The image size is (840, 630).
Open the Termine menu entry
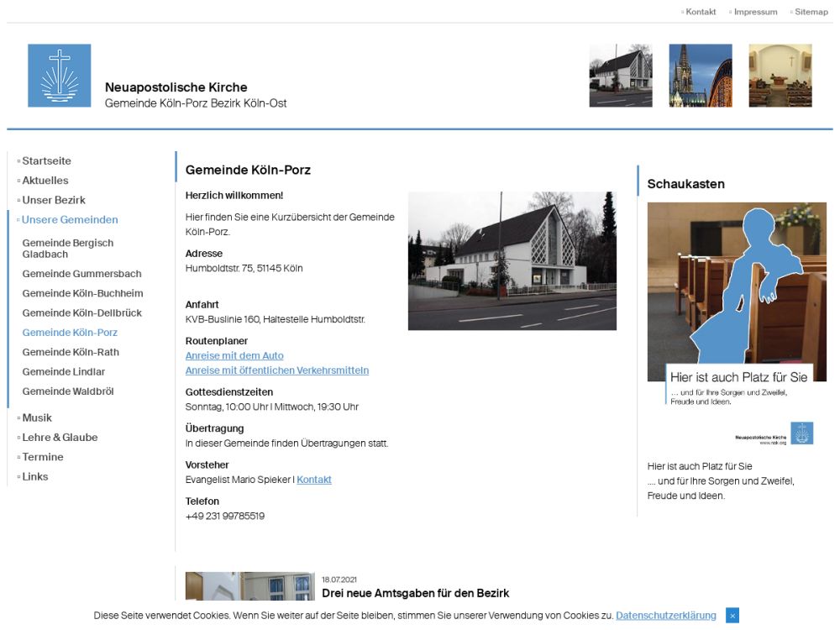click(43, 457)
